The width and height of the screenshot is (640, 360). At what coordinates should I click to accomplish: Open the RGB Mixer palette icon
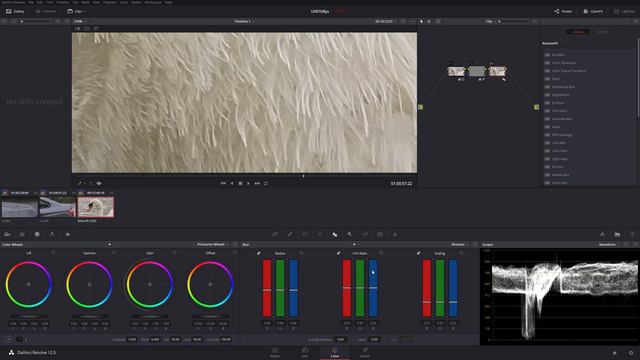pos(52,234)
